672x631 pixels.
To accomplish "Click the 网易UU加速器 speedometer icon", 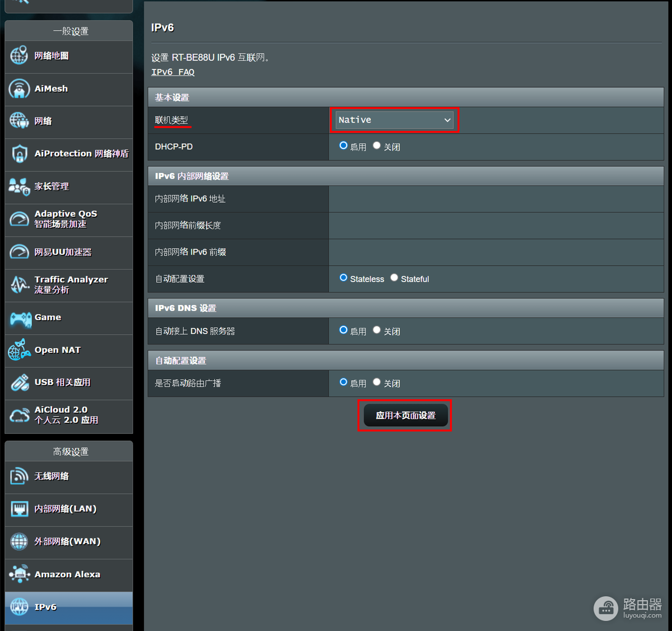I will tap(19, 252).
